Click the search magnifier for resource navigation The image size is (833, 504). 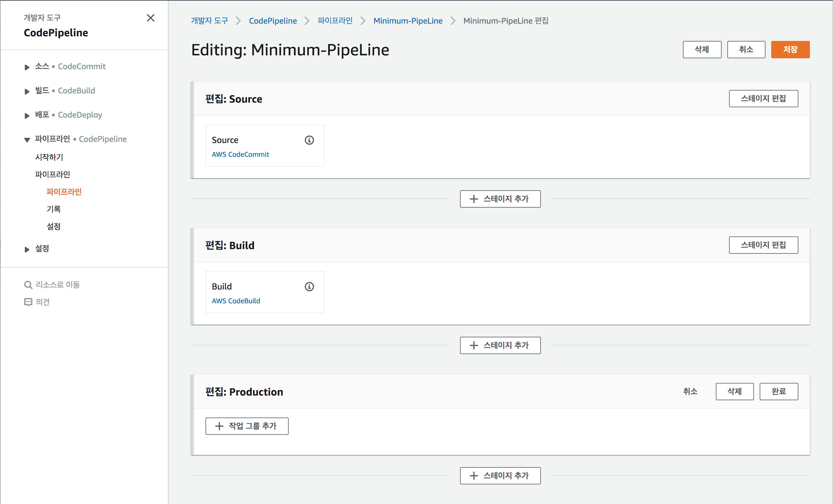click(28, 285)
